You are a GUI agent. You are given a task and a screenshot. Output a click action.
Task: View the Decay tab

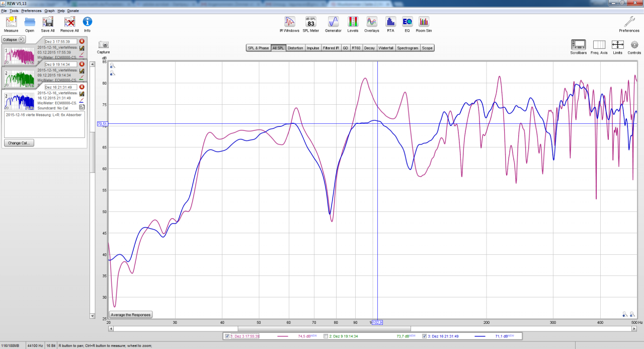369,48
